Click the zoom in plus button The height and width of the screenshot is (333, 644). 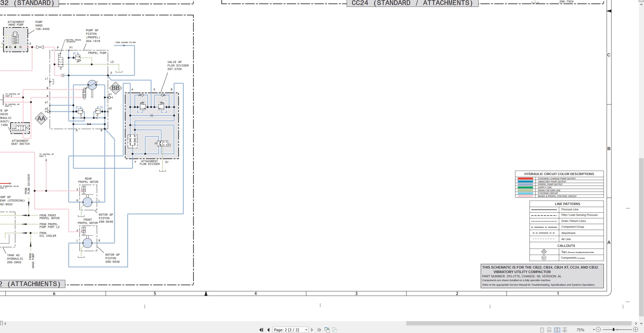(635, 329)
